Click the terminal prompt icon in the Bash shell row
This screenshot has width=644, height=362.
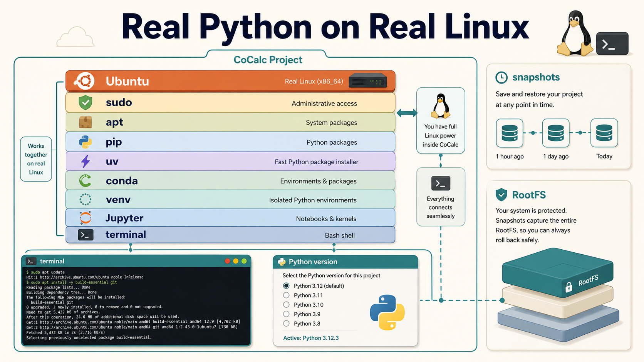86,235
